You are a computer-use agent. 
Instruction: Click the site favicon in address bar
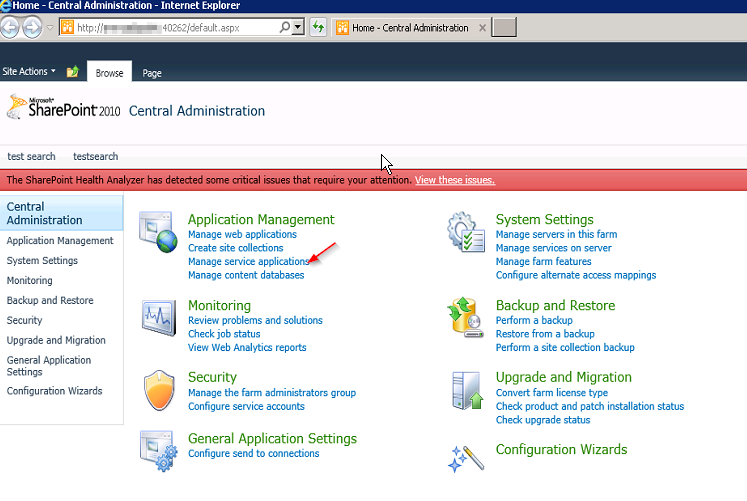68,27
